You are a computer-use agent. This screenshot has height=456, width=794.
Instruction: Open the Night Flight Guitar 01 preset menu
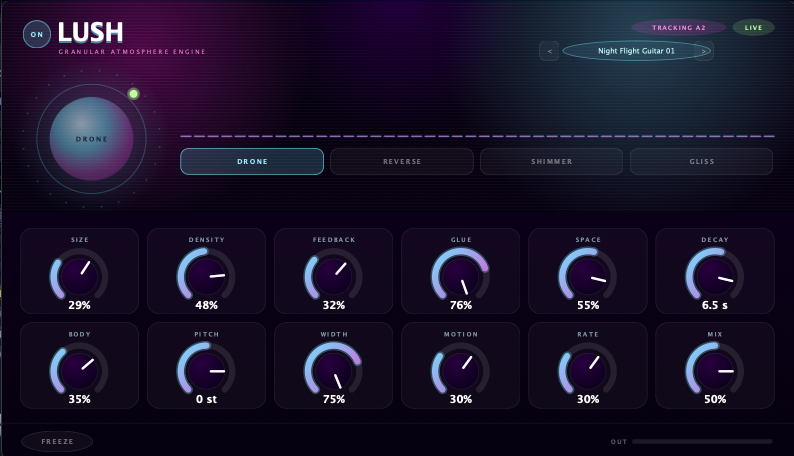pyautogui.click(x=636, y=51)
